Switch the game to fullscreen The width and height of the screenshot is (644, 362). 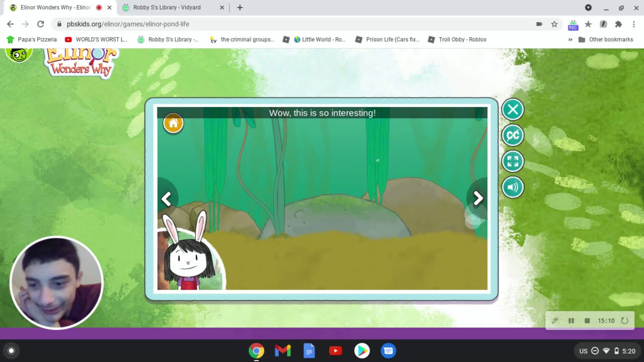pyautogui.click(x=513, y=161)
